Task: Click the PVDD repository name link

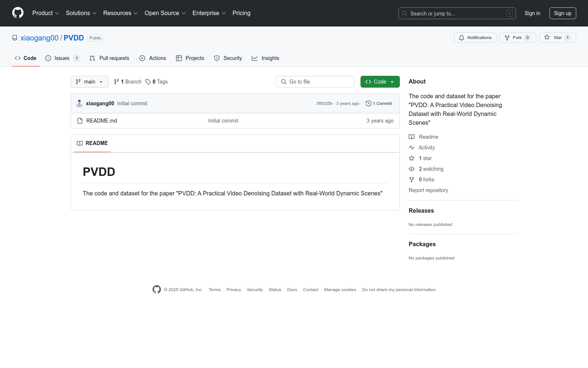Action: coord(73,38)
